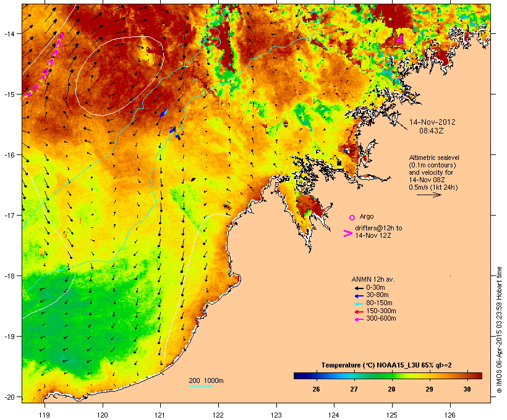Click the 'ANMN 12h av.' heading
This screenshot has height=420, width=507.
click(x=373, y=279)
